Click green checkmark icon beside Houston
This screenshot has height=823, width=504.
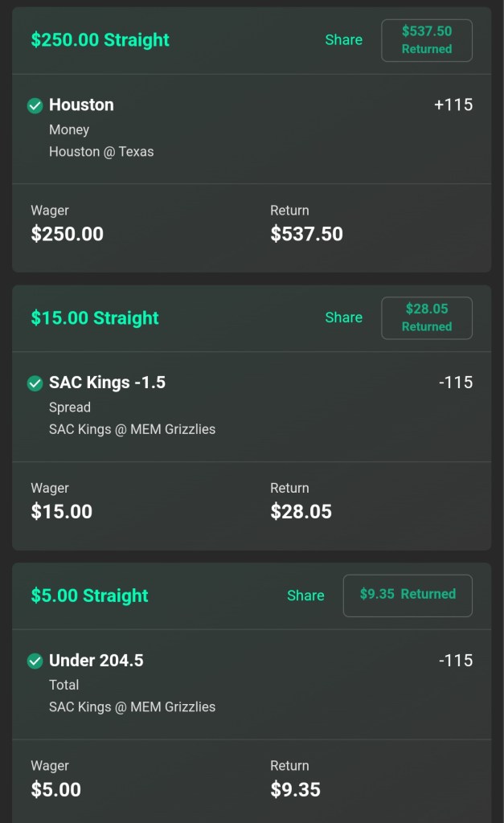click(35, 105)
